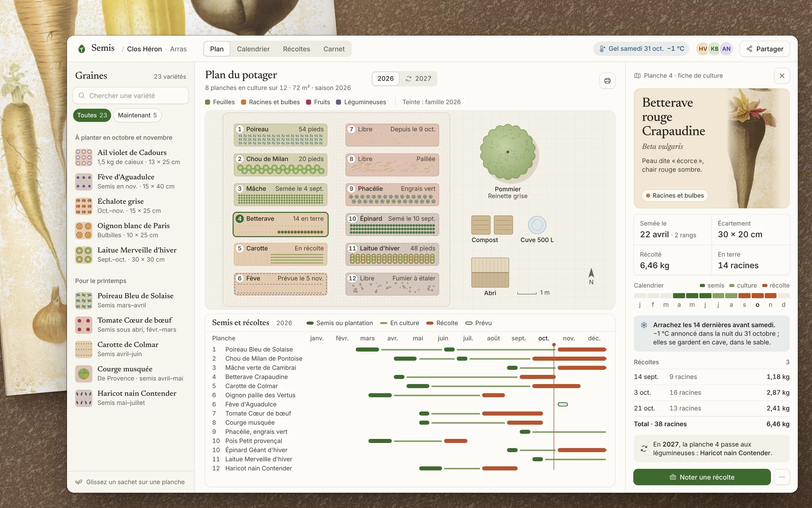Screen dimensions: 812x508
Task: Click the frost alert Gel samedi badge
Action: click(642, 49)
